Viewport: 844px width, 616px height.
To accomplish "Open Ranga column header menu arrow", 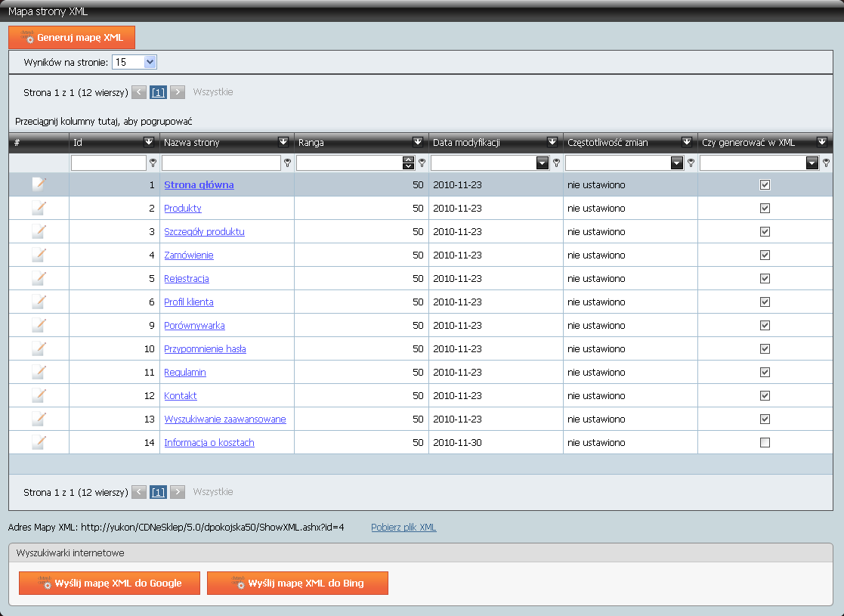I will tap(419, 141).
